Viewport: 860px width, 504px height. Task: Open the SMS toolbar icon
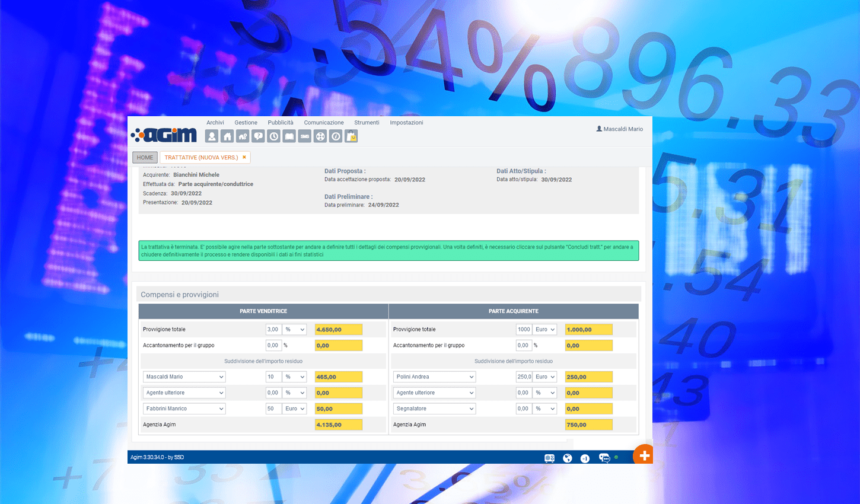point(304,136)
